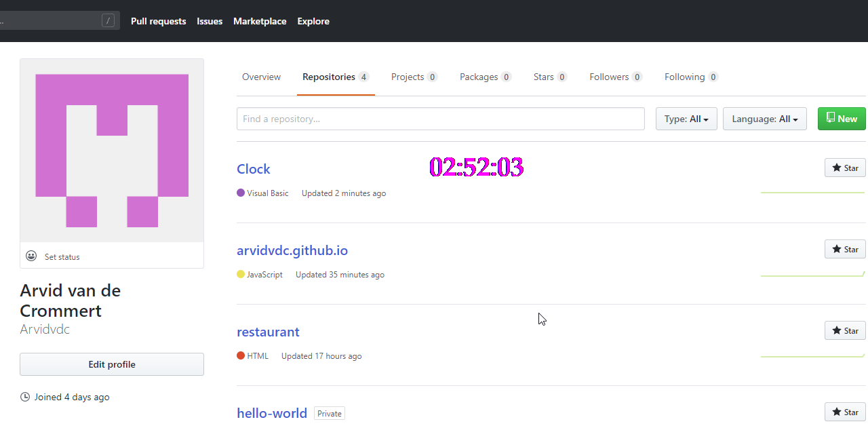Open Explore in the top navigation
This screenshot has height=426, width=868.
(x=313, y=21)
